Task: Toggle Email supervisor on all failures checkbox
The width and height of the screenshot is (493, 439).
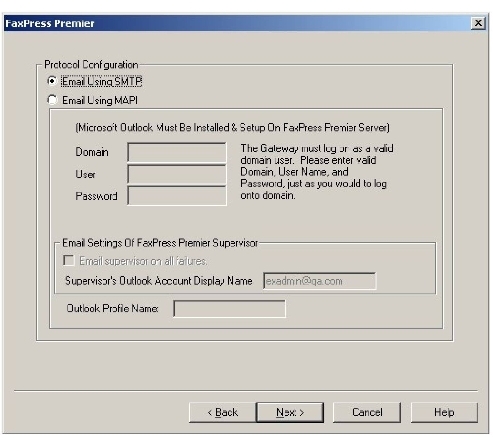Action: coord(69,260)
